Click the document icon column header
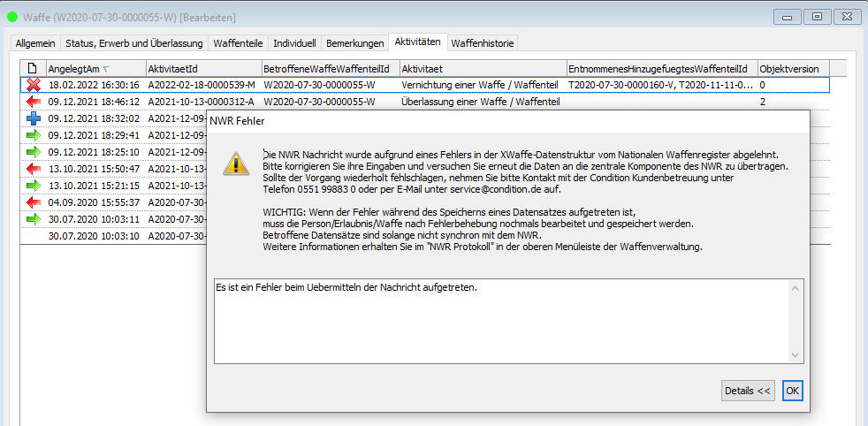This screenshot has width=868, height=426. coord(34,68)
